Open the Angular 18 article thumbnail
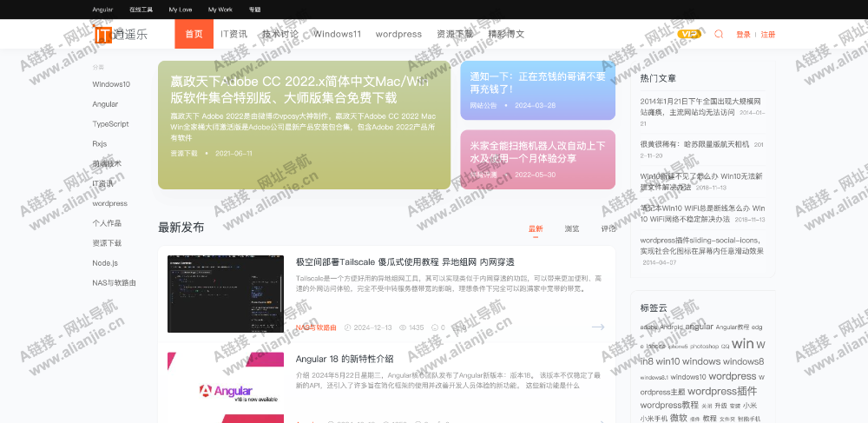 pos(226,387)
